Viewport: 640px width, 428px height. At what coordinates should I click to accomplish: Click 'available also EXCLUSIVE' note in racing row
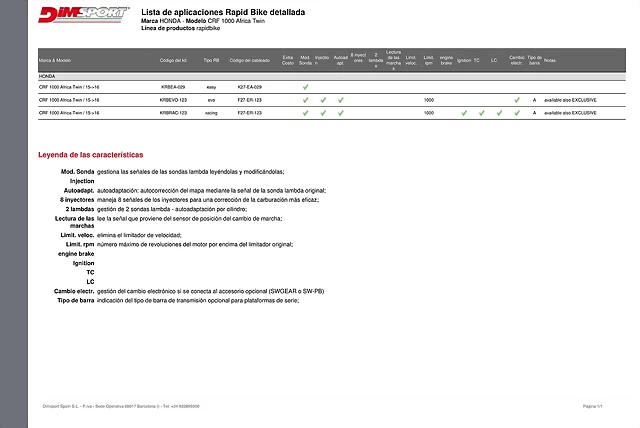coord(570,113)
